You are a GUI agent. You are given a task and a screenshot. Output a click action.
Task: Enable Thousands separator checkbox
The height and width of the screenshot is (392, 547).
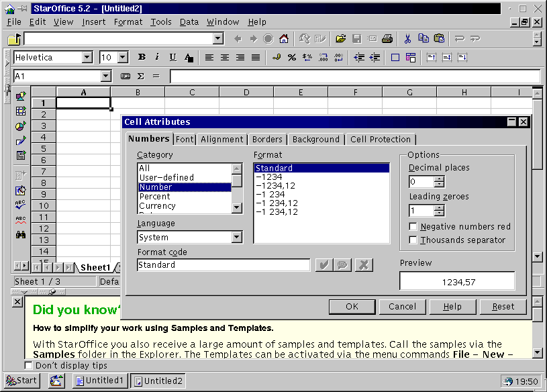(413, 240)
